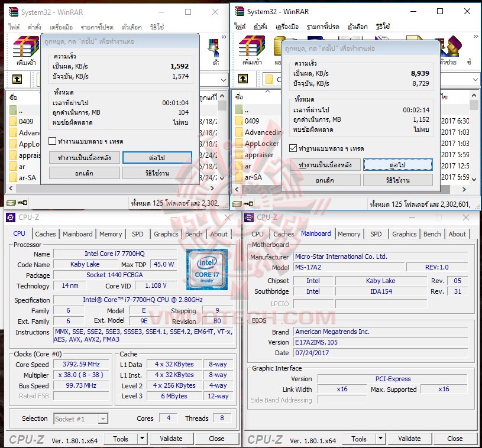
Task: Click the 0409 folder icon in right WinRAR
Action: 239,121
